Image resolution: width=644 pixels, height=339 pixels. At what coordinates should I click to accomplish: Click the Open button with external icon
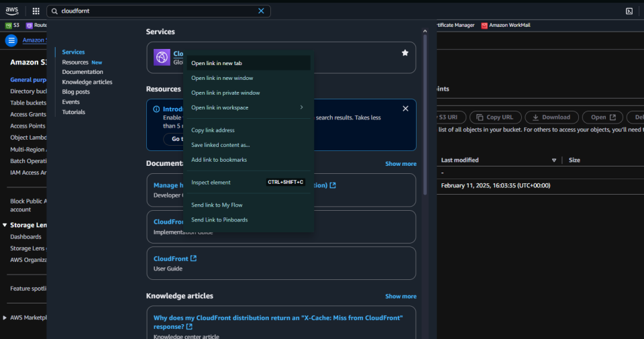pos(602,117)
